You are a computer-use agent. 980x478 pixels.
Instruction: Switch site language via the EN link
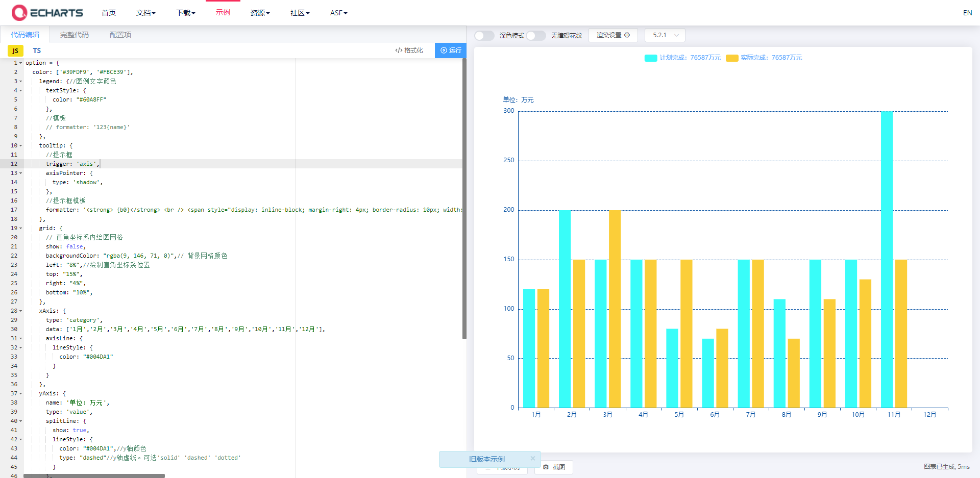click(x=967, y=12)
